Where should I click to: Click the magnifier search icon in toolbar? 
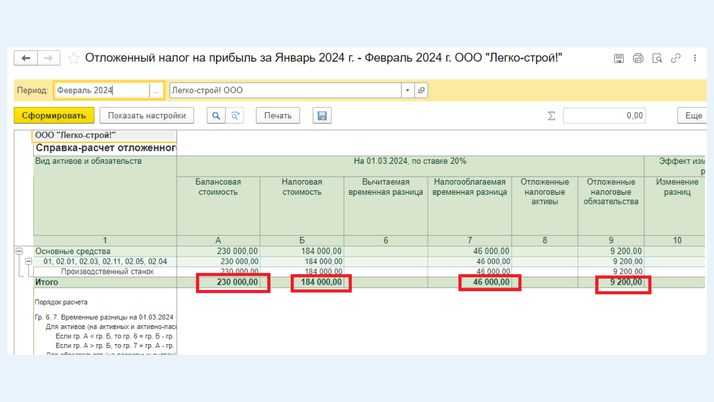click(x=216, y=116)
